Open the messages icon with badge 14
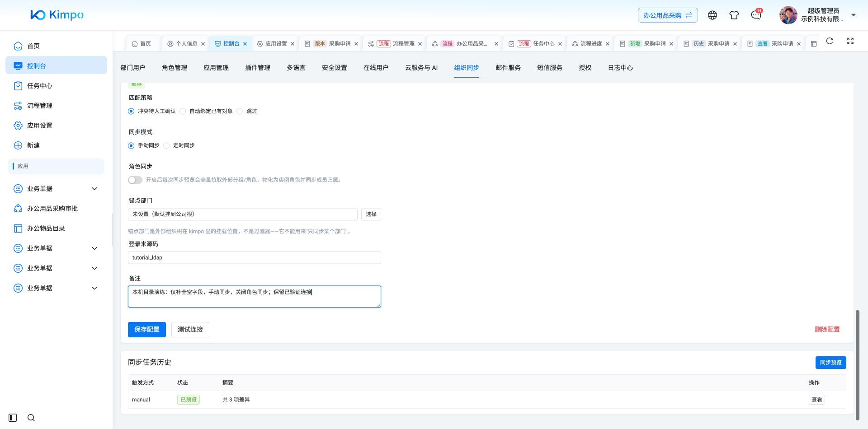This screenshot has width=868, height=429. [x=756, y=15]
